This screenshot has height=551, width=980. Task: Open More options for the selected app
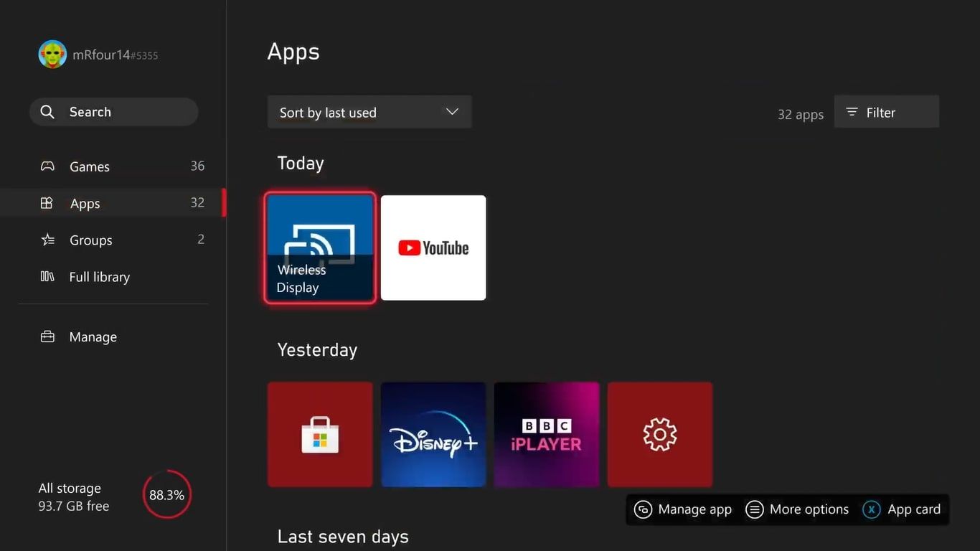(x=796, y=509)
